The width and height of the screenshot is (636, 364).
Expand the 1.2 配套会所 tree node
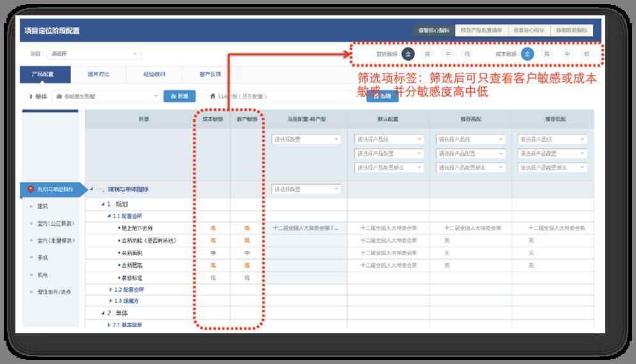(110, 290)
